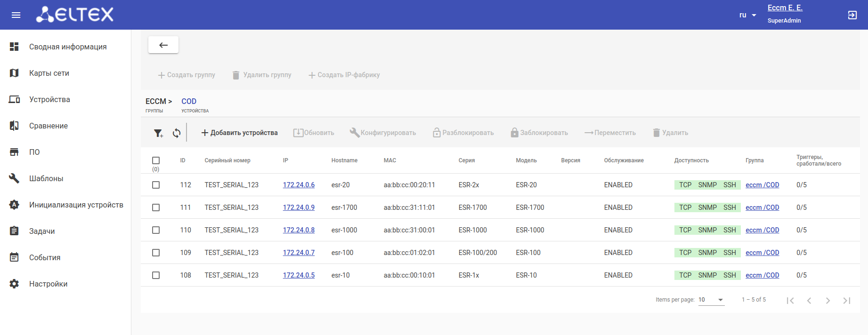Check the box for device ID 112
The width and height of the screenshot is (868, 335).
click(x=156, y=185)
